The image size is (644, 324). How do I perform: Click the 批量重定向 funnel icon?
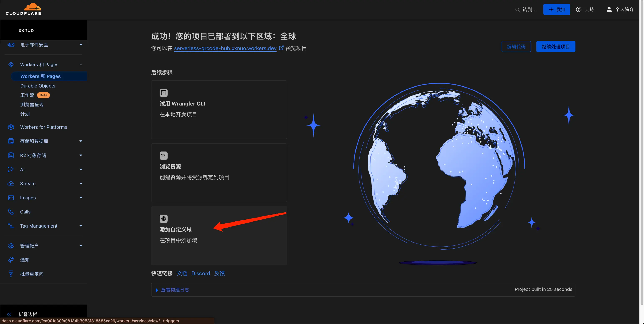click(x=11, y=274)
